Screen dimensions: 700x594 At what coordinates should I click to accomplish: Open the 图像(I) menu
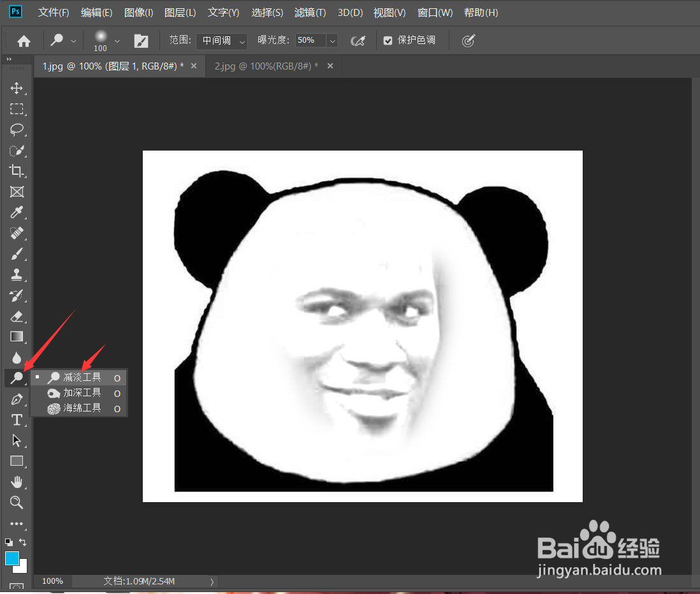point(138,13)
